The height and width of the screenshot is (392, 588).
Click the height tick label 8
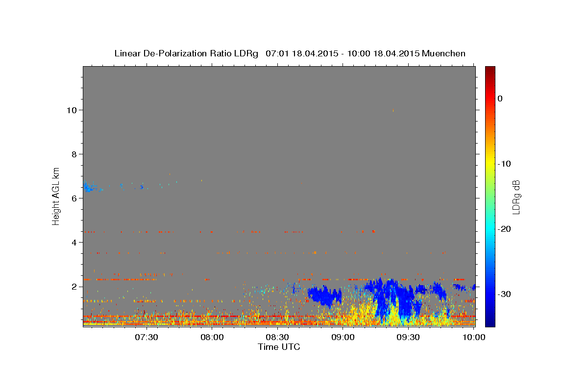coord(74,154)
